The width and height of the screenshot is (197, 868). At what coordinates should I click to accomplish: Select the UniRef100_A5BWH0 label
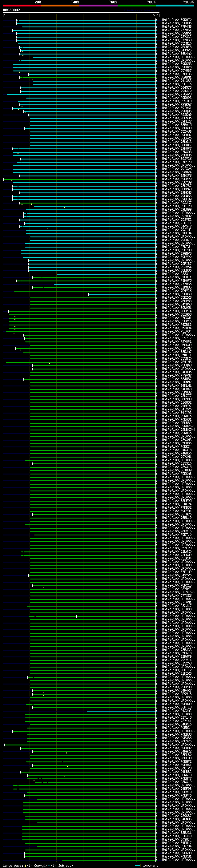click(x=176, y=155)
